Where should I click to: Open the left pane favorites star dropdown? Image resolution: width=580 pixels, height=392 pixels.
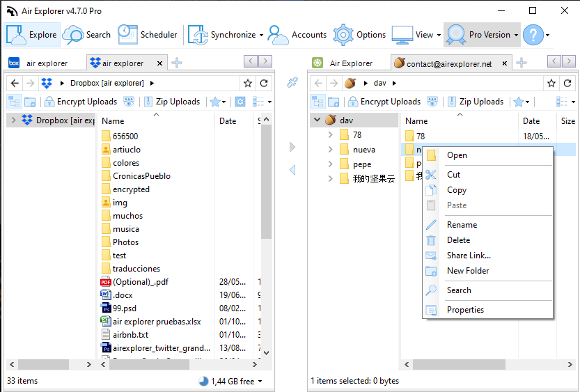(218, 102)
